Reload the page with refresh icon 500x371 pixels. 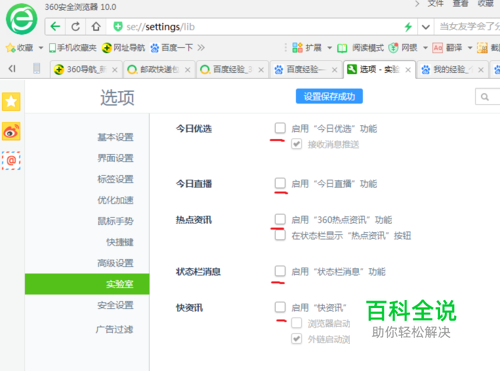click(x=76, y=27)
